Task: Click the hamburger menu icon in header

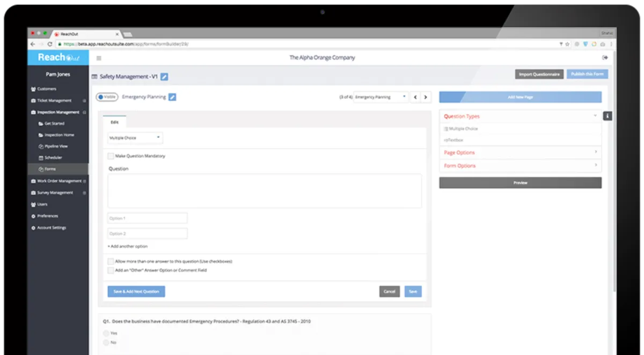Action: [x=99, y=58]
